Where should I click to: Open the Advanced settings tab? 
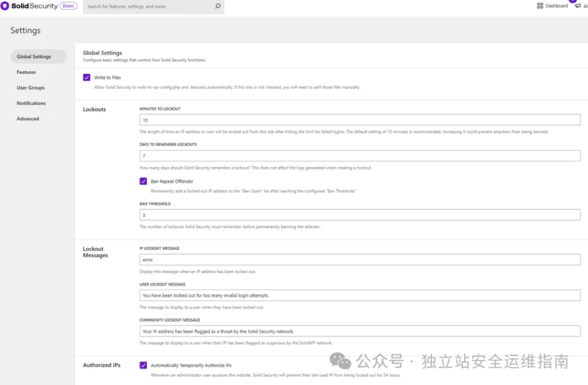[x=28, y=118]
